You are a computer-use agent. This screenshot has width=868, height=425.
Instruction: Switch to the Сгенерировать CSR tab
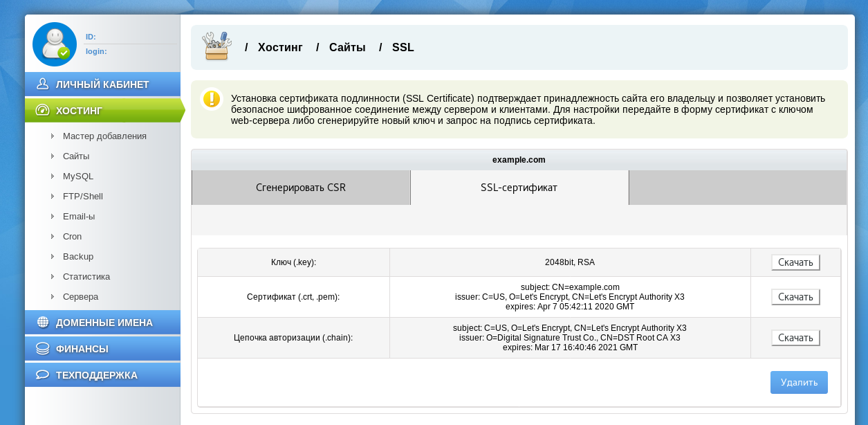(301, 188)
